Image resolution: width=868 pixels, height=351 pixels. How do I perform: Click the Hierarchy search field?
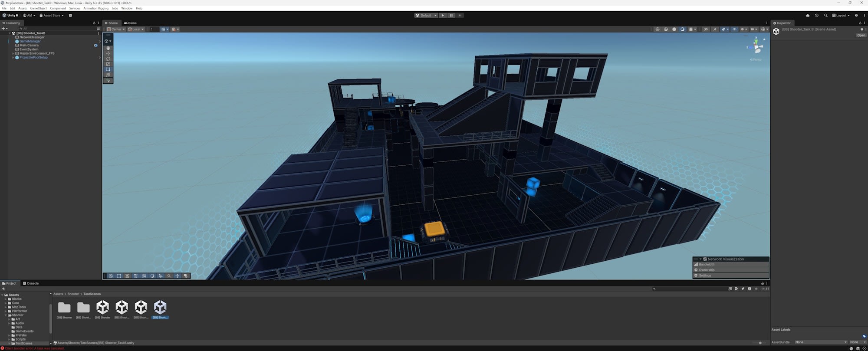point(59,29)
